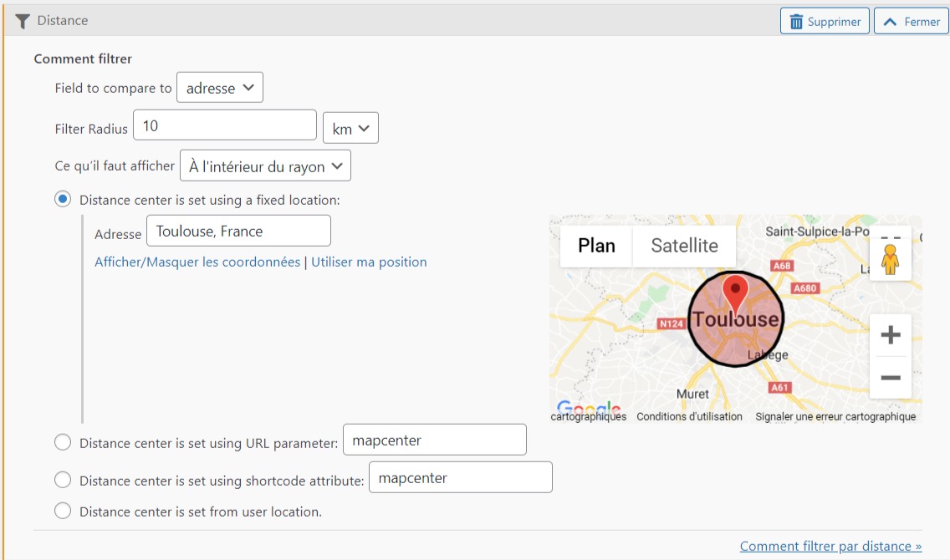Switch map to Plan view
950x560 pixels.
point(596,246)
